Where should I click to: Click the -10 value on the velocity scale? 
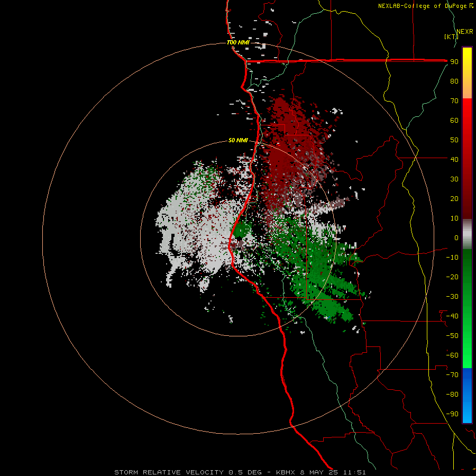(x=452, y=258)
